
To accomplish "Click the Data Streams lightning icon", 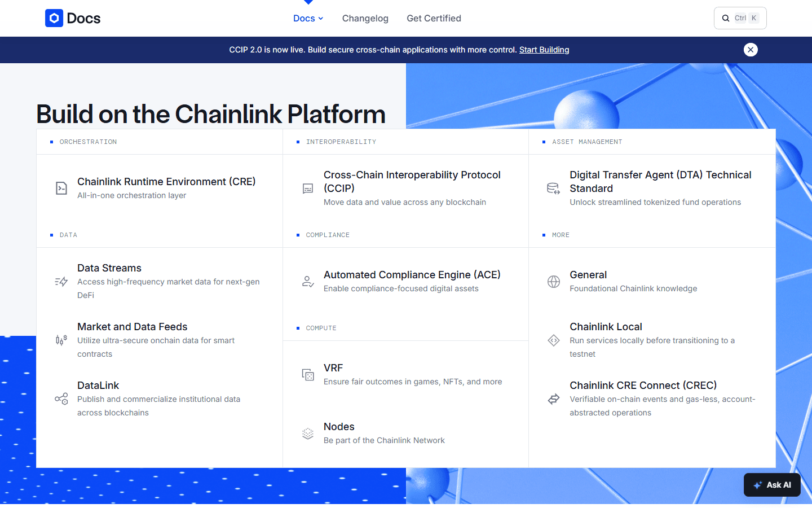I will click(61, 281).
